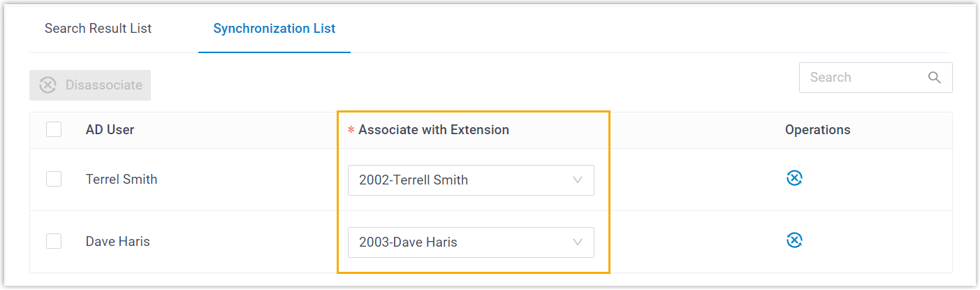Click the magnifier icon in search box
Screen dimensions: 980x290
(935, 78)
